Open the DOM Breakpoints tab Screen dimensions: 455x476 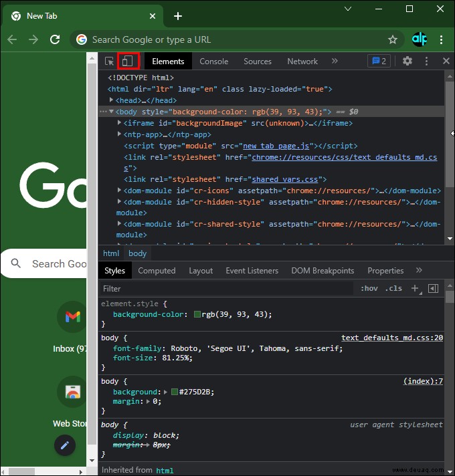click(x=323, y=271)
